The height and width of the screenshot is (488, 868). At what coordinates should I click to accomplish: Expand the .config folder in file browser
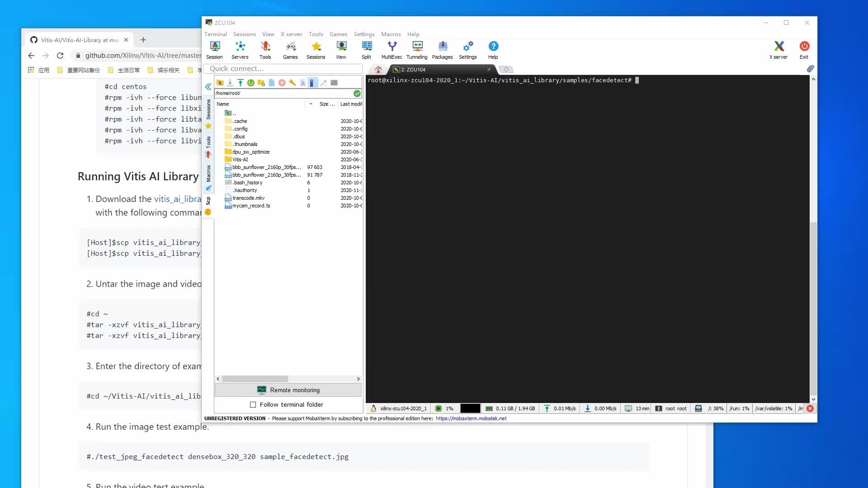click(240, 129)
